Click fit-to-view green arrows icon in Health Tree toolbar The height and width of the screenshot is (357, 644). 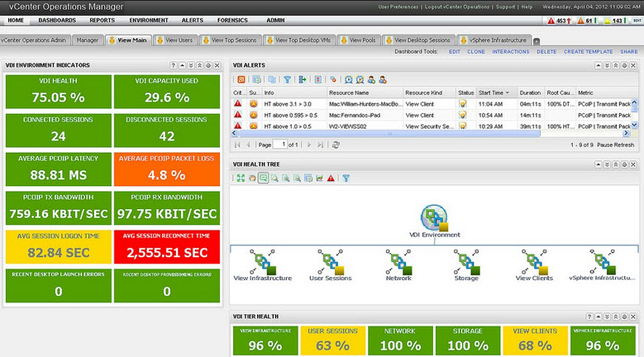tap(241, 178)
